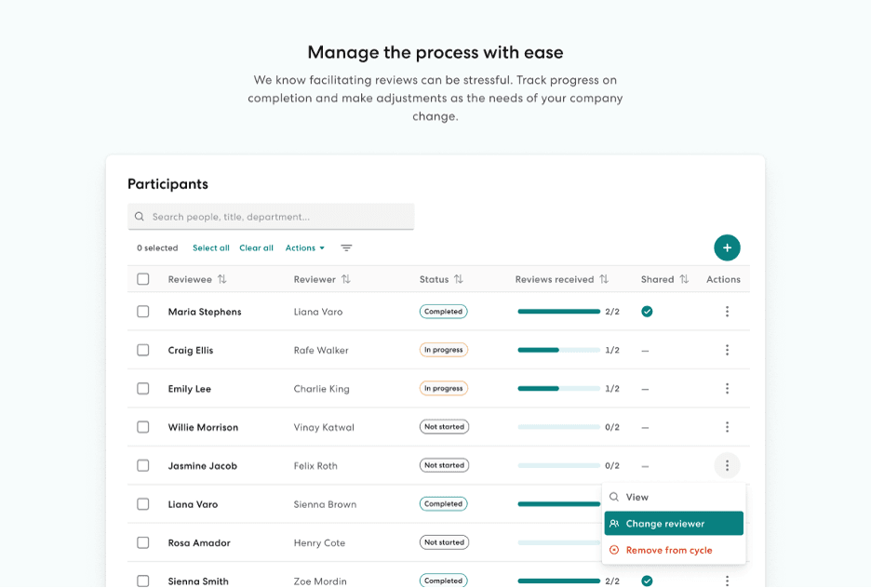Select Remove from cycle option

pyautogui.click(x=668, y=551)
